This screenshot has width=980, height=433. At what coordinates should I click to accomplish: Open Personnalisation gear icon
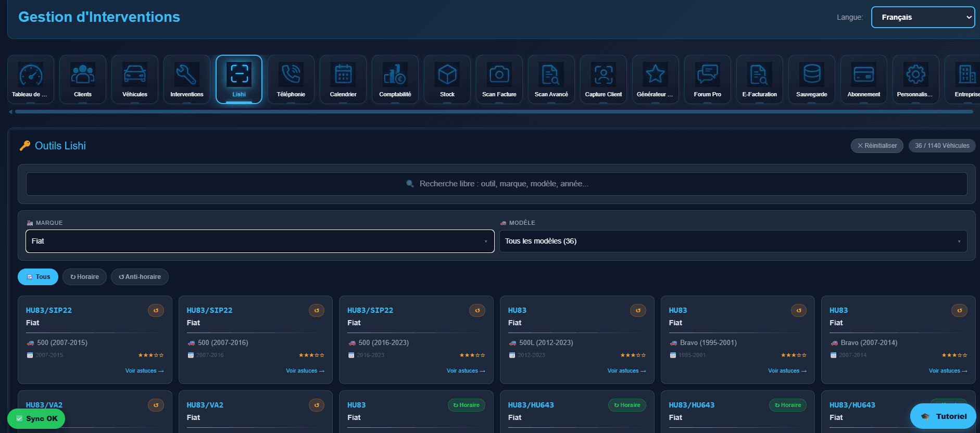pyautogui.click(x=916, y=79)
